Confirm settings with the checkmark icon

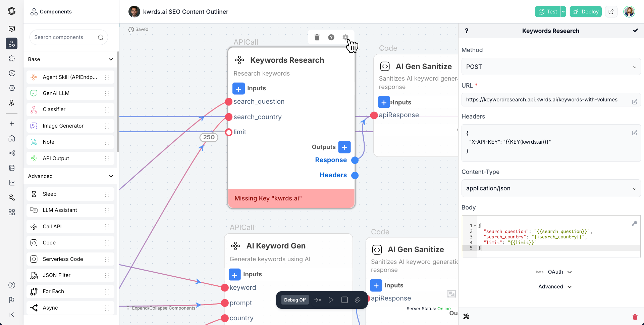click(x=635, y=31)
